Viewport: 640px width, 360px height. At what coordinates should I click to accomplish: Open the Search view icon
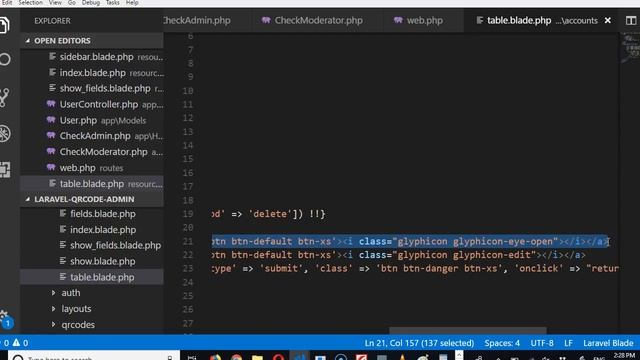coord(5,60)
